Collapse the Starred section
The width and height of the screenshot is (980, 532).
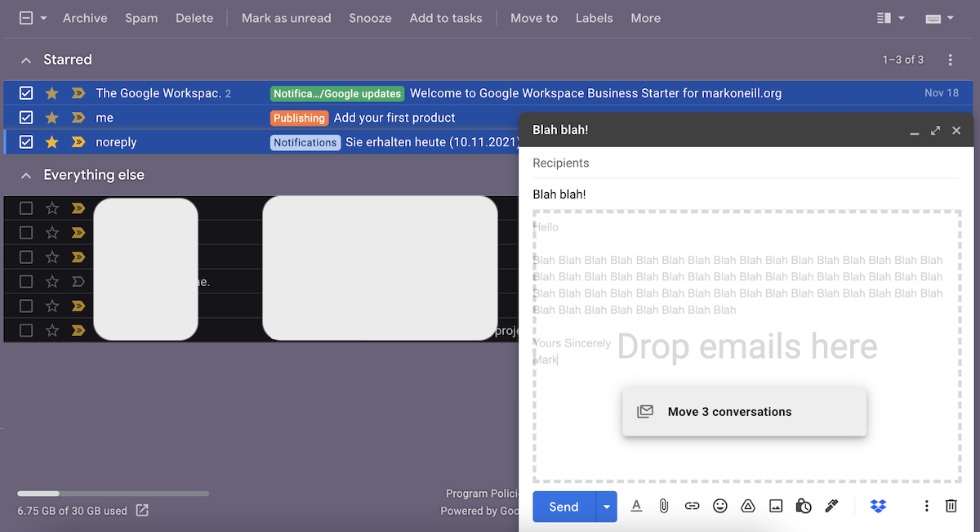point(26,60)
